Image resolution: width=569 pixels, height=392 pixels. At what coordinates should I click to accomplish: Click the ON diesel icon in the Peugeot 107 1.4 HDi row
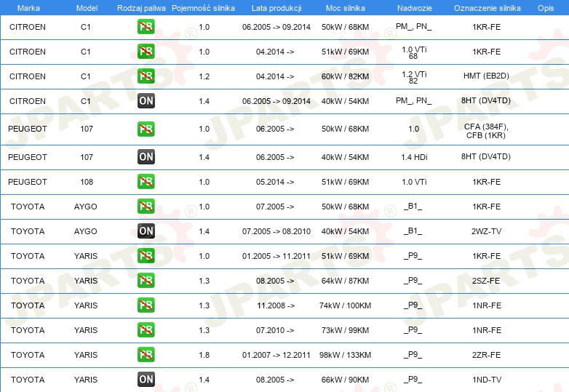[x=146, y=157]
